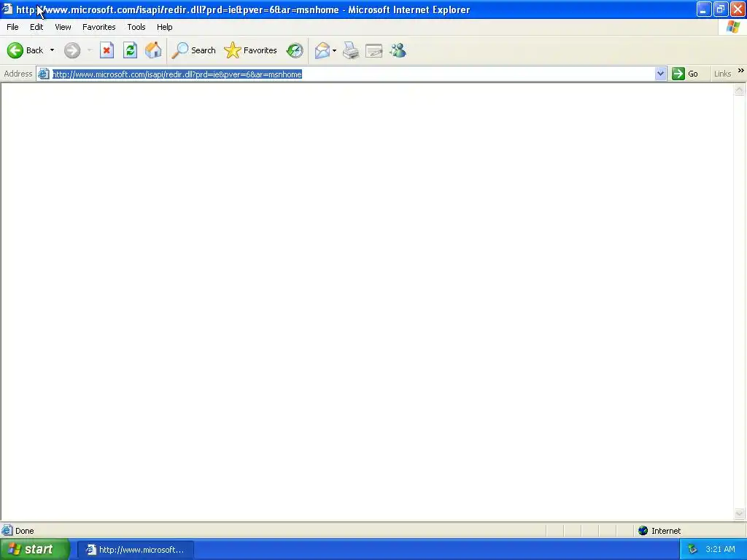Image resolution: width=747 pixels, height=560 pixels.
Task: Open the Edit menu
Action: 36,27
